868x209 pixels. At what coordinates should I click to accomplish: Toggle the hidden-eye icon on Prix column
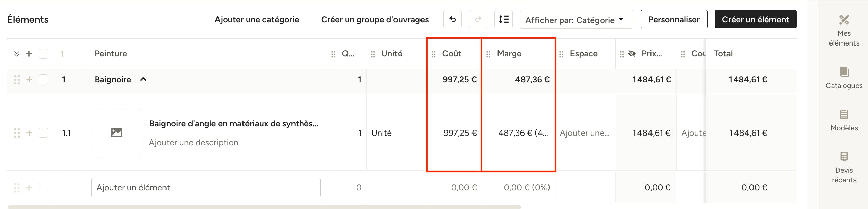point(632,53)
